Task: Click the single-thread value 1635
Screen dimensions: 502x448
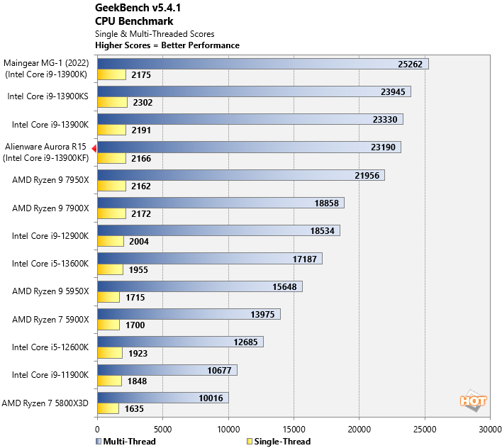Action: point(134,408)
